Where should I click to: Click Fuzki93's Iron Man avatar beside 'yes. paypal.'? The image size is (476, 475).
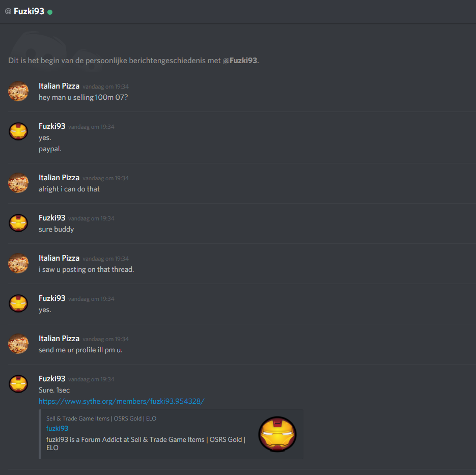pos(18,131)
